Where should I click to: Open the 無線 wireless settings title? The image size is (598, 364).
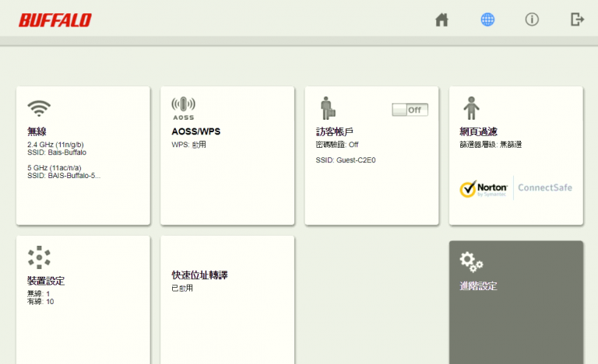[x=37, y=131]
